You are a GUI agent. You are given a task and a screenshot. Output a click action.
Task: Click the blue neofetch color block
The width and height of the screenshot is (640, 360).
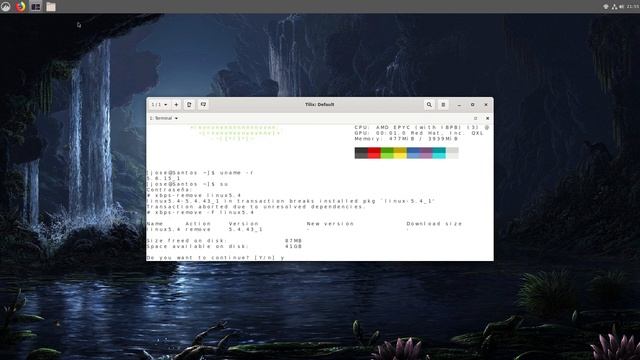[x=413, y=153]
